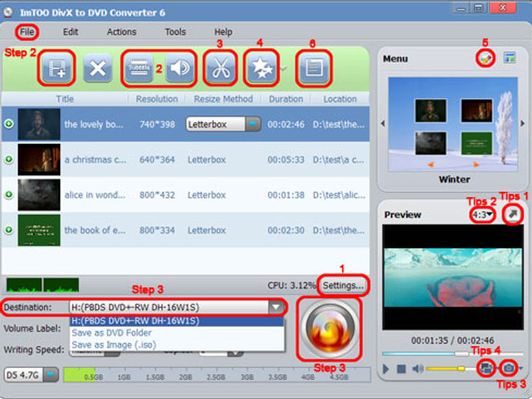Open Letterbox resize method dropdown
The height and width of the screenshot is (399, 532).
253,124
